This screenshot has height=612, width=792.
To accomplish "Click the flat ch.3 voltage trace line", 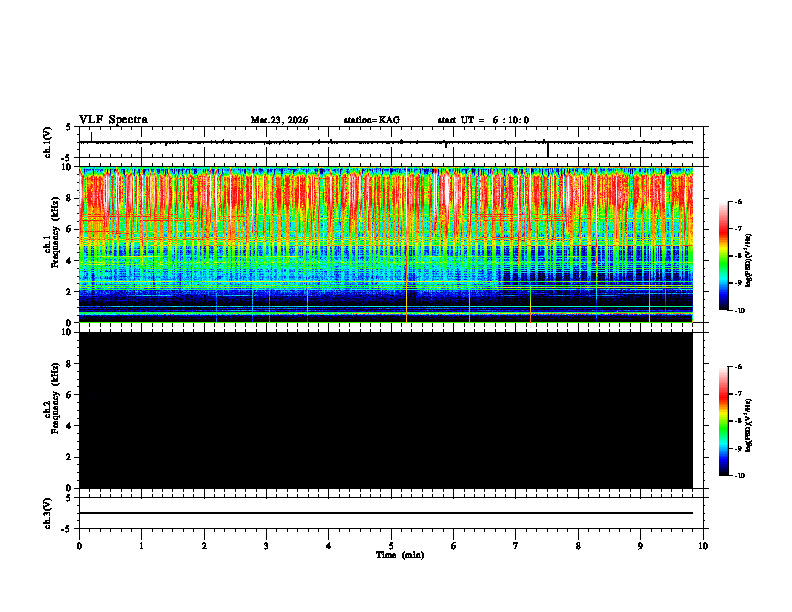I will click(x=386, y=513).
